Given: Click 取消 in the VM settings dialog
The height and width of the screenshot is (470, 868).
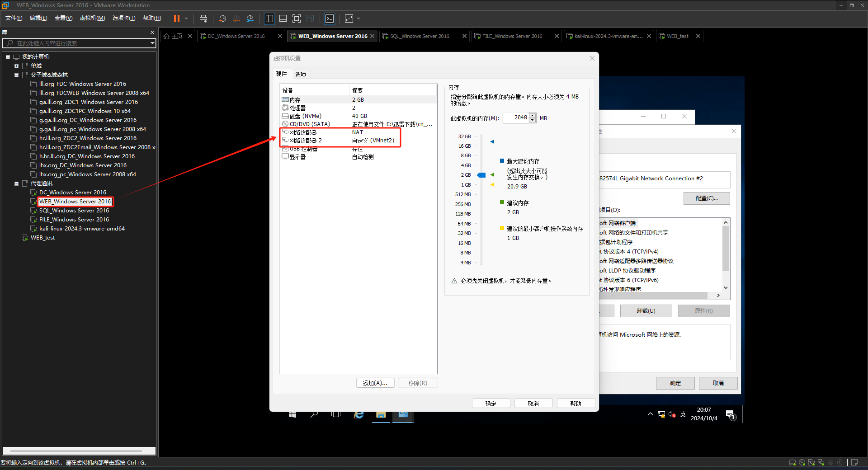Looking at the screenshot, I should 533,404.
